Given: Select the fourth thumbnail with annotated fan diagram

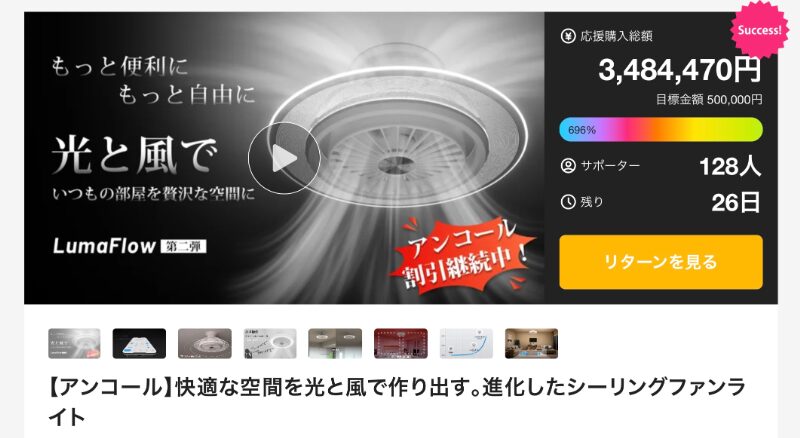Looking at the screenshot, I should 270,344.
